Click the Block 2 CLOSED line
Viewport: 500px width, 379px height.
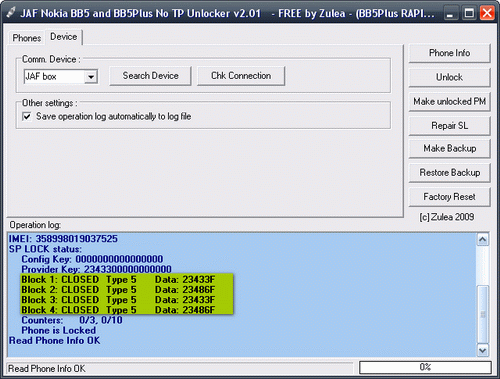coord(118,289)
